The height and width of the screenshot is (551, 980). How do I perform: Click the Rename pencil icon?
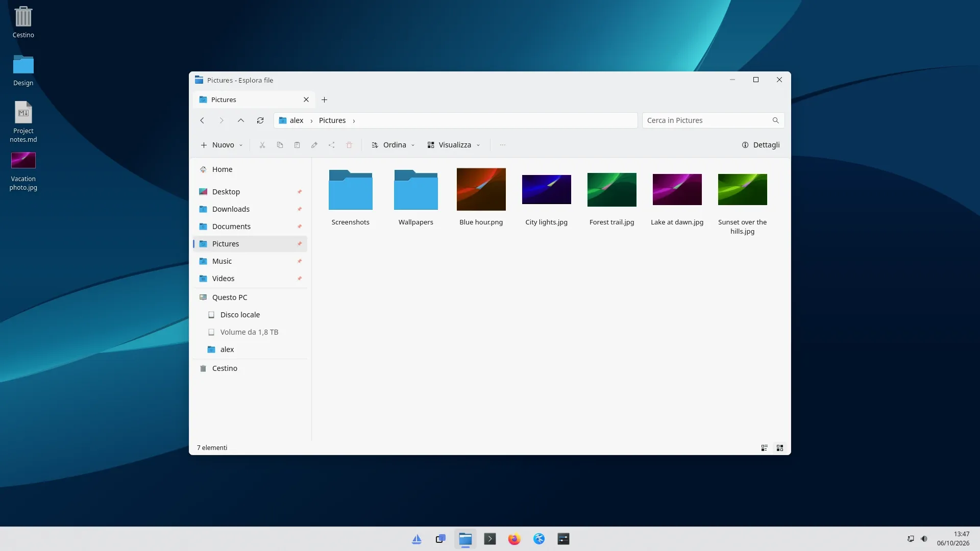[314, 145]
